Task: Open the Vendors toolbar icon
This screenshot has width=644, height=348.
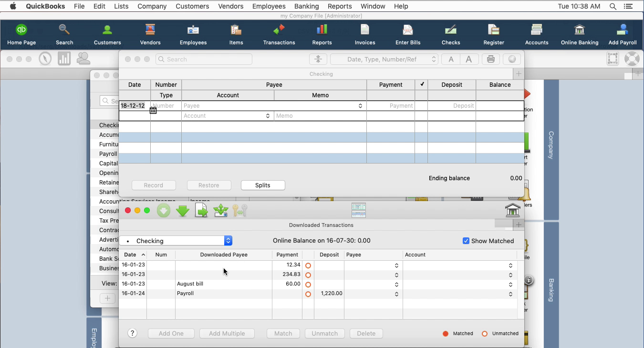Action: [150, 34]
